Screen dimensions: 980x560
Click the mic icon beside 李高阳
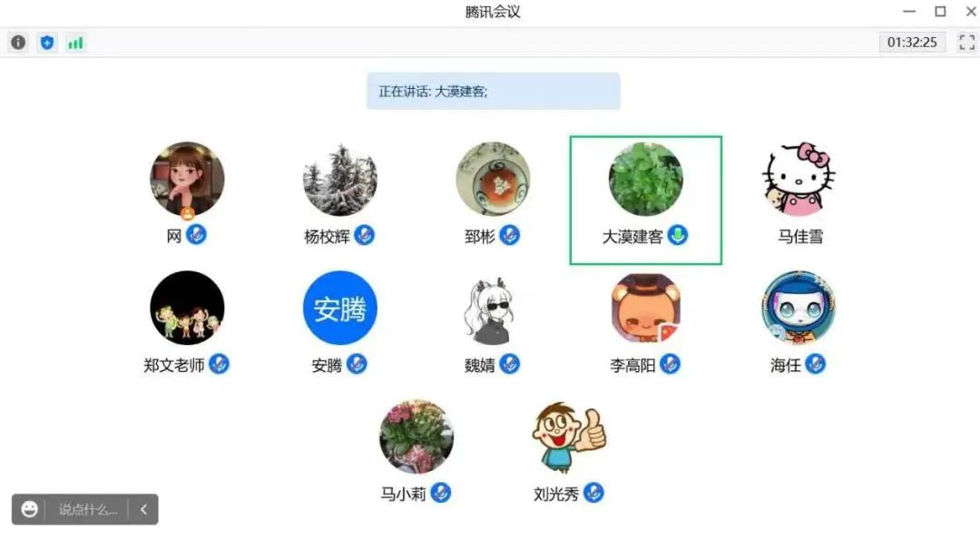click(670, 364)
